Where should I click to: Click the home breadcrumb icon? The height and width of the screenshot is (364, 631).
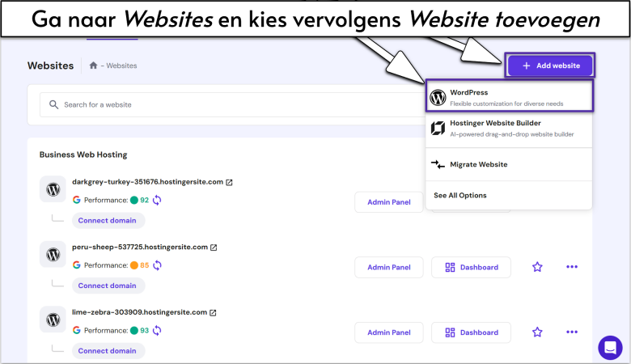click(x=93, y=66)
